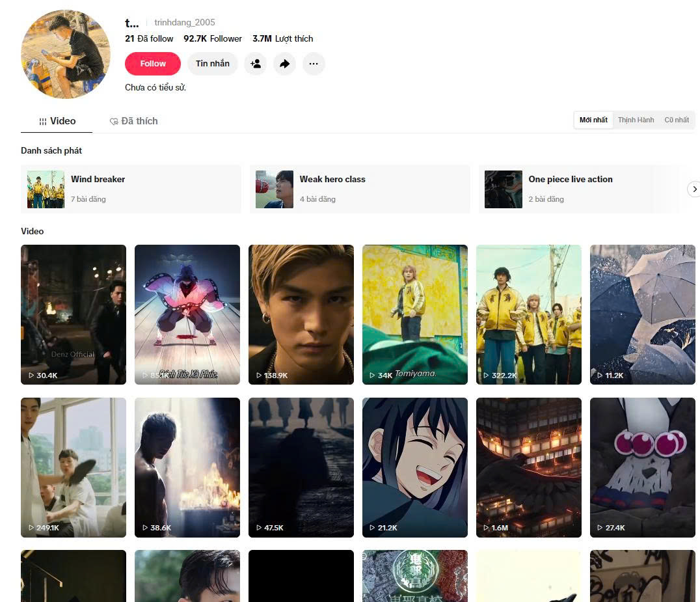The height and width of the screenshot is (602, 700).
Task: Click the trinhdang_2005 username text
Action: pos(184,22)
